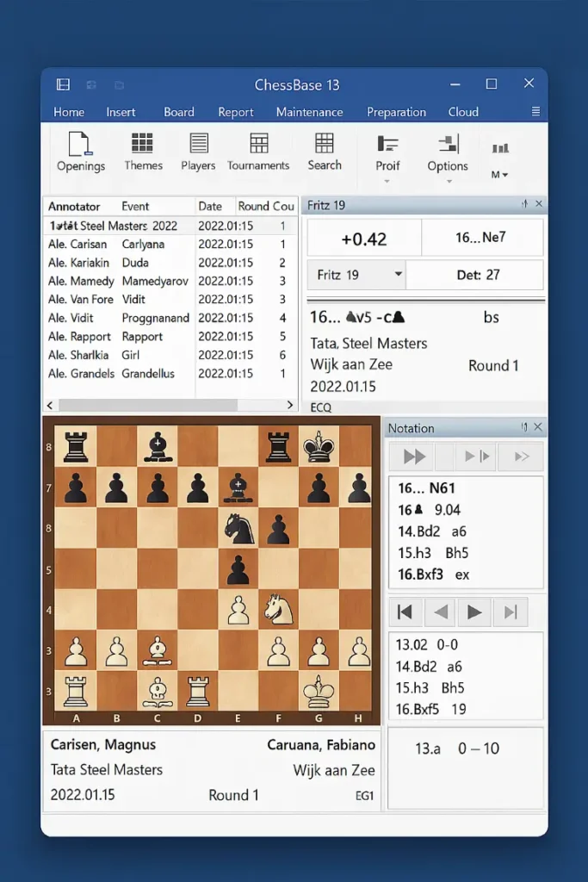
Task: Click the game list right scroll arrow
Action: 290,405
